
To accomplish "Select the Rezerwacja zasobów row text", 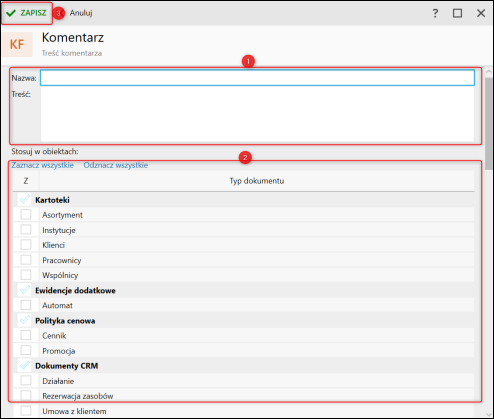I will 78,396.
